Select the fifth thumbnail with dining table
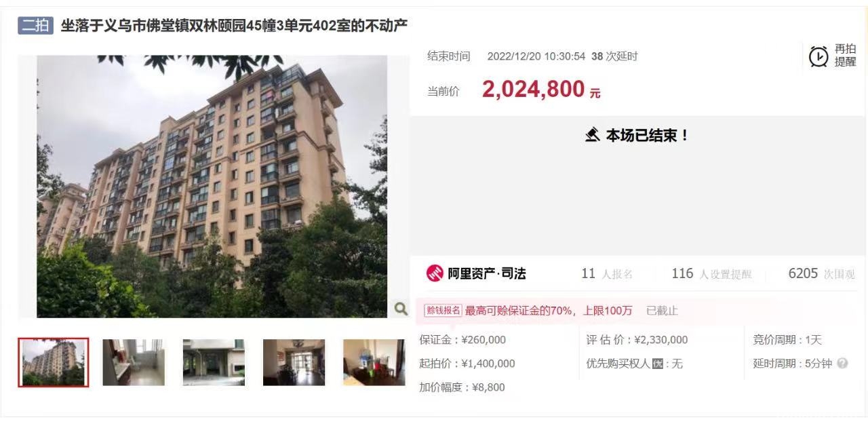The width and height of the screenshot is (868, 426). pyautogui.click(x=374, y=362)
